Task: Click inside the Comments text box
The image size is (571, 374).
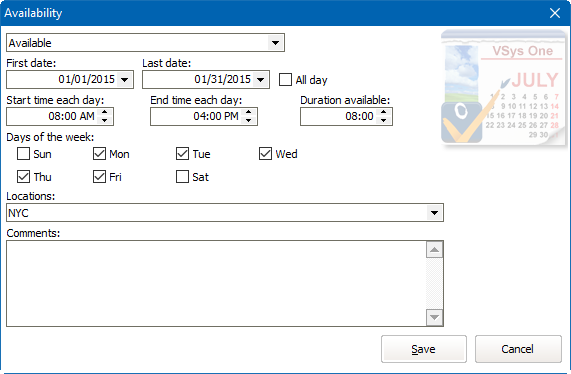Action: coord(216,283)
